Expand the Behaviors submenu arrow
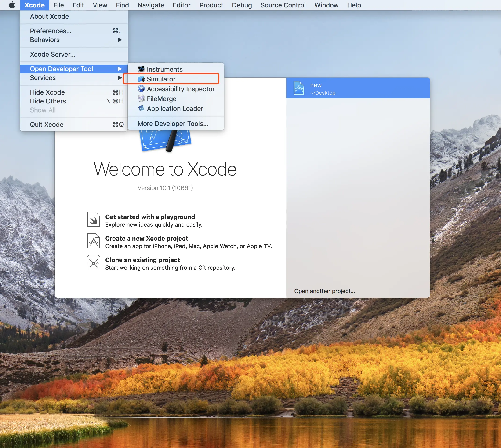Image resolution: width=501 pixels, height=448 pixels. click(x=120, y=40)
